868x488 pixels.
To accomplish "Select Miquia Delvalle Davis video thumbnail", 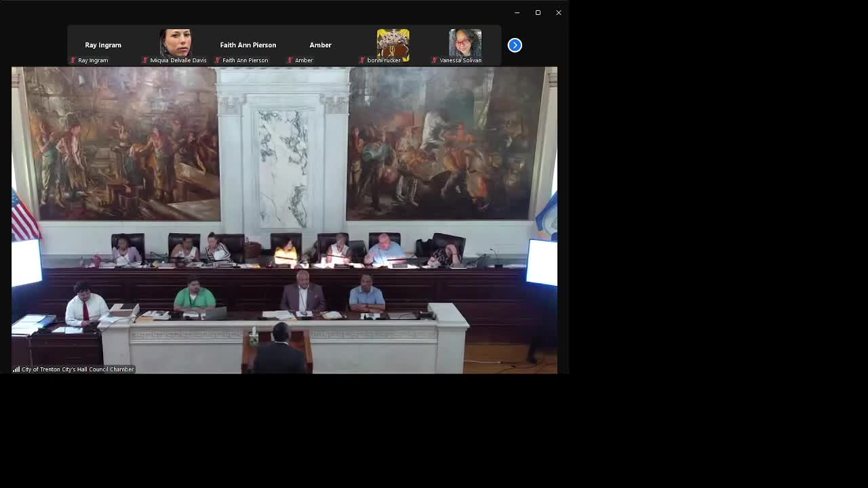I will coord(176,45).
